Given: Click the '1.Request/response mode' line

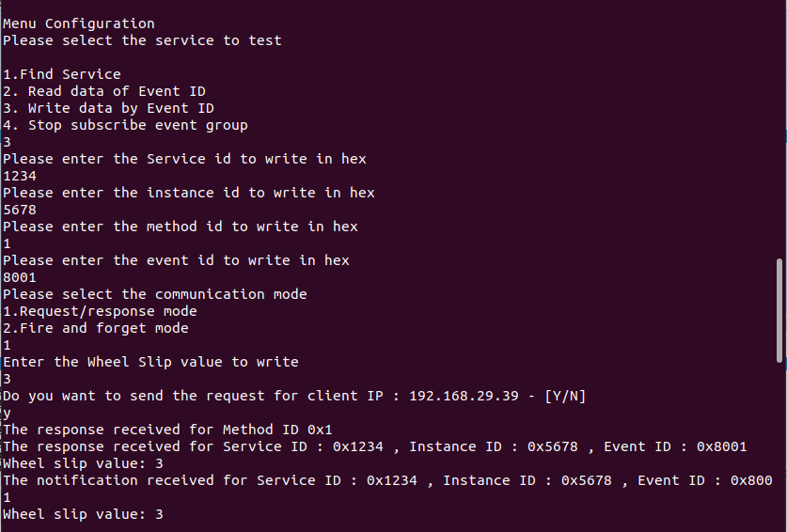Looking at the screenshot, I should click(100, 311).
